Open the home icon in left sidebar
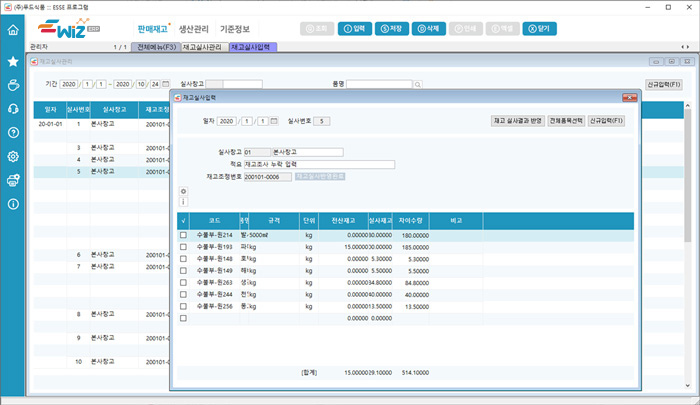 click(13, 30)
